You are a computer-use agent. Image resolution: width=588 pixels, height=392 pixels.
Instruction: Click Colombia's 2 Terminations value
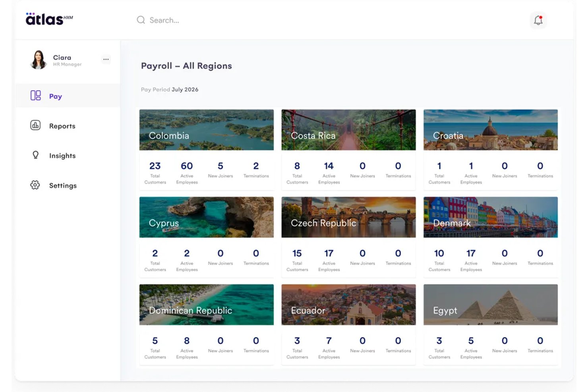[256, 166]
